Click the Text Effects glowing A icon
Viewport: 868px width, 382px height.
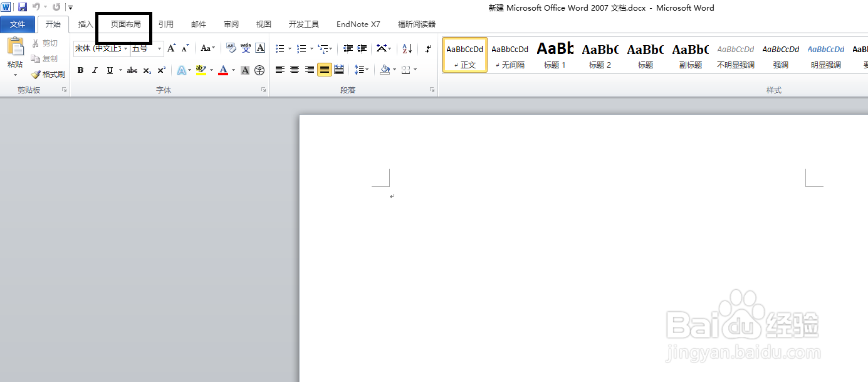181,70
